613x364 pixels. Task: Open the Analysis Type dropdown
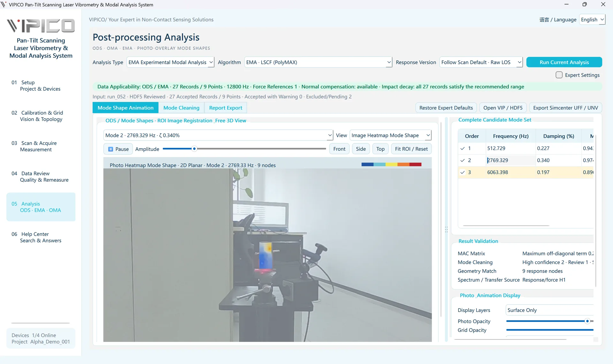[170, 62]
